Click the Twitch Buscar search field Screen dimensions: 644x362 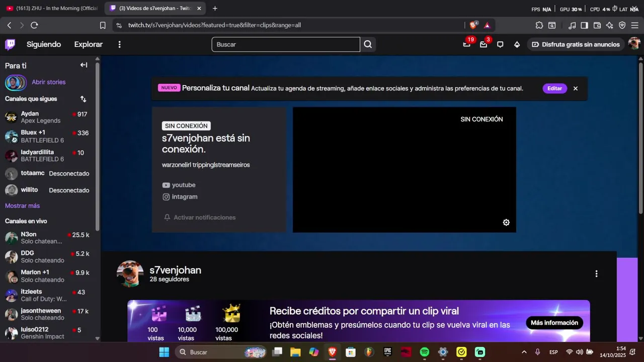click(x=286, y=44)
